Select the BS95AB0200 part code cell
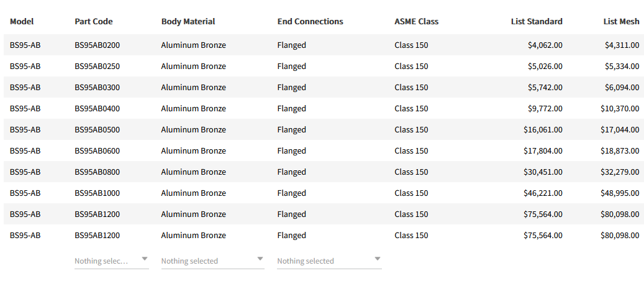Image resolution: width=644 pixels, height=281 pixels. (x=98, y=45)
